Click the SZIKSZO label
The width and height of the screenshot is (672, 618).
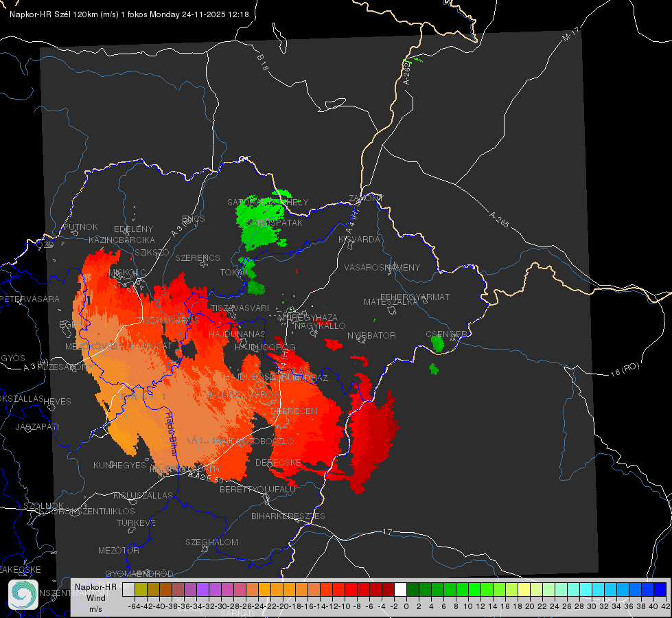point(152,252)
